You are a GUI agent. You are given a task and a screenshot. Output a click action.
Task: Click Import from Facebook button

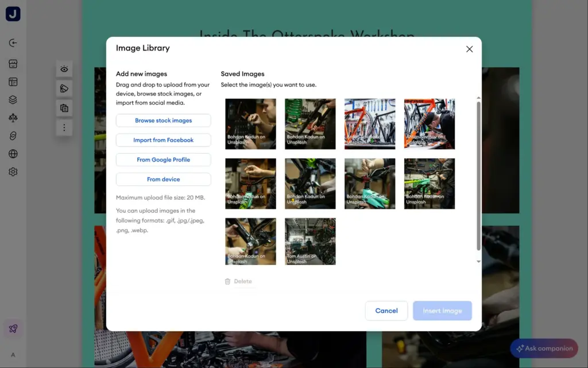point(163,140)
